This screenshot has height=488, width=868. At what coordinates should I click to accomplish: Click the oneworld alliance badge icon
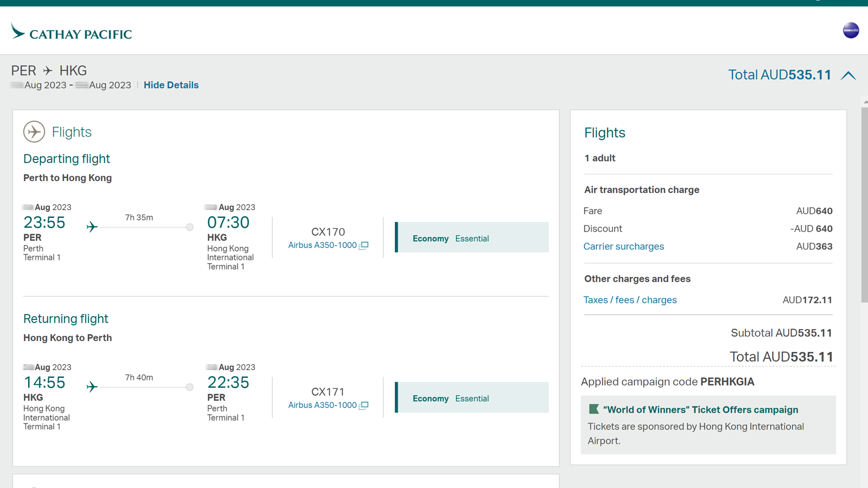tap(851, 30)
